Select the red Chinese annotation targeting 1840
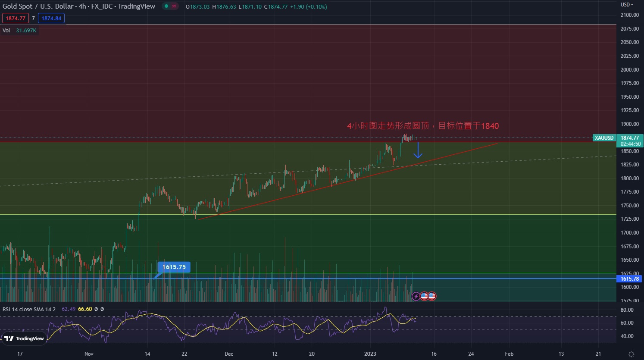 (423, 126)
